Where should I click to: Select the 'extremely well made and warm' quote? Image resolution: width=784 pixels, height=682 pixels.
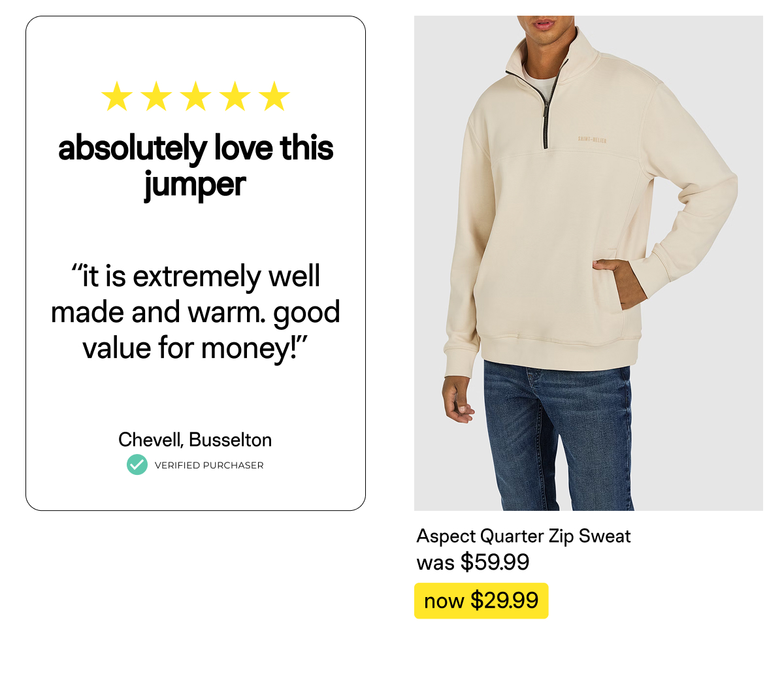(195, 312)
